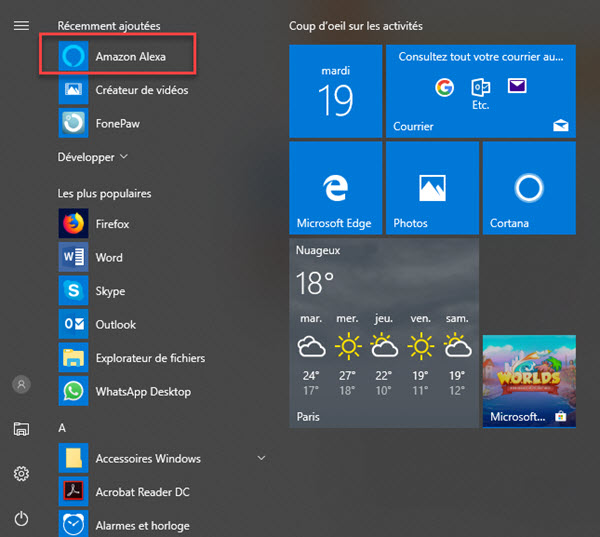Viewport: 600px width, 537px height.
Task: Click the Alarmes et horloge label
Action: pyautogui.click(x=142, y=526)
